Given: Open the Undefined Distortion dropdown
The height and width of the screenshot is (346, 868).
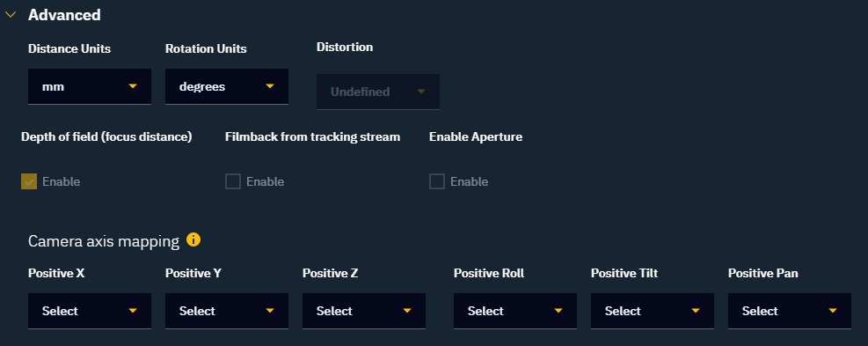Looking at the screenshot, I should (378, 92).
